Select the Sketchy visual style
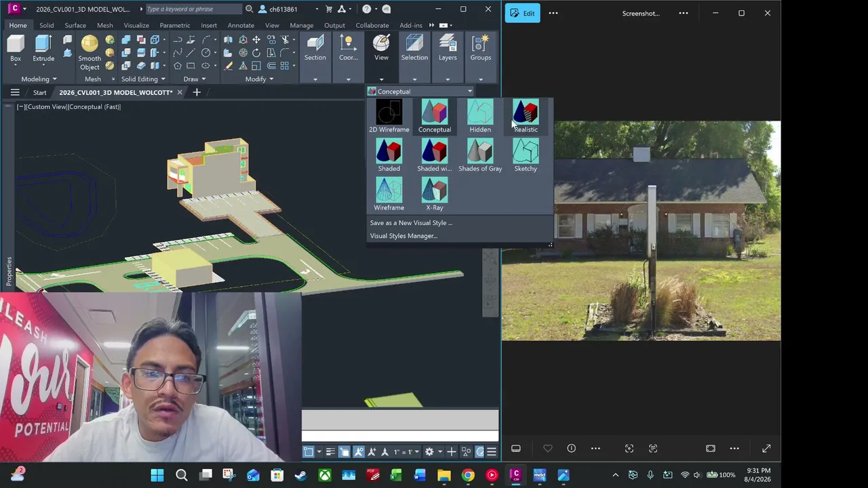The image size is (868, 488). (526, 155)
